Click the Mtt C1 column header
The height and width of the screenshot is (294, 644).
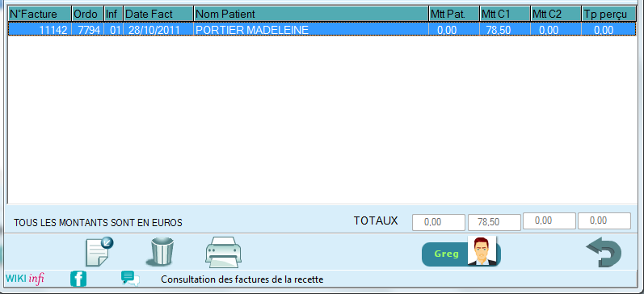click(x=505, y=14)
